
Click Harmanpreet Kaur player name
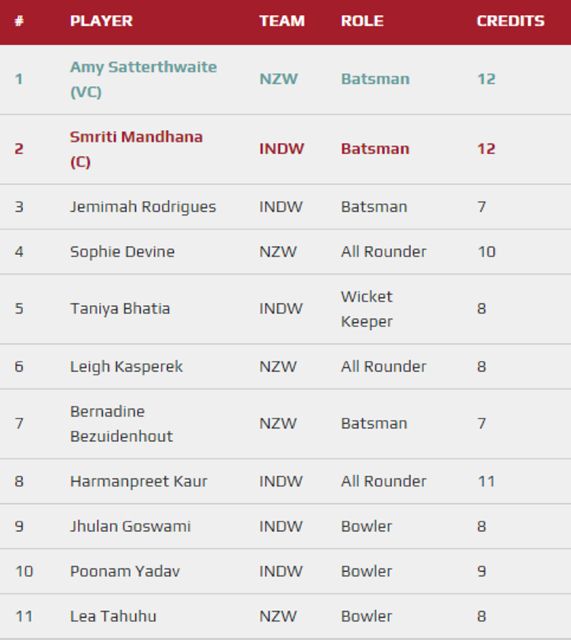(138, 482)
